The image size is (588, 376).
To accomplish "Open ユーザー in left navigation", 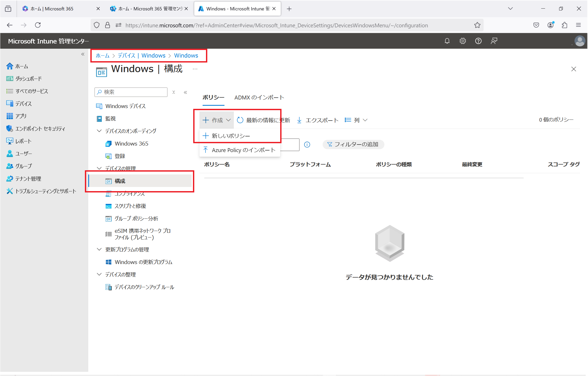I will [19, 154].
